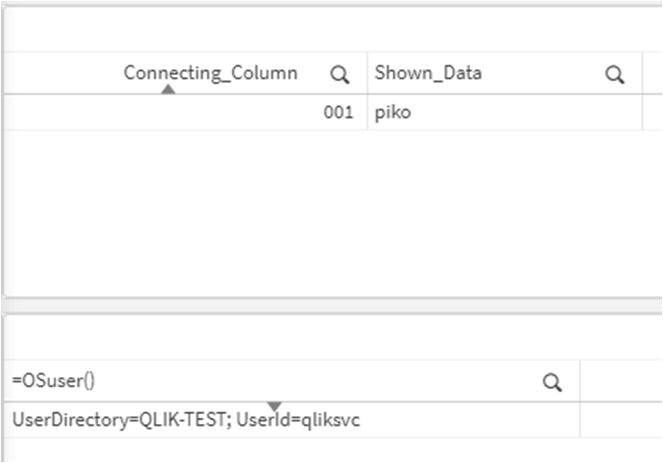
Task: Click blank space beneath the UserDirectory row
Action: [333, 450]
